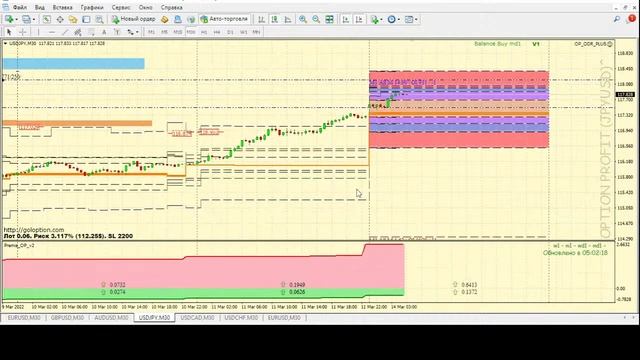The image size is (640, 360).
Task: Click the Balance Buy md1 label
Action: point(498,44)
